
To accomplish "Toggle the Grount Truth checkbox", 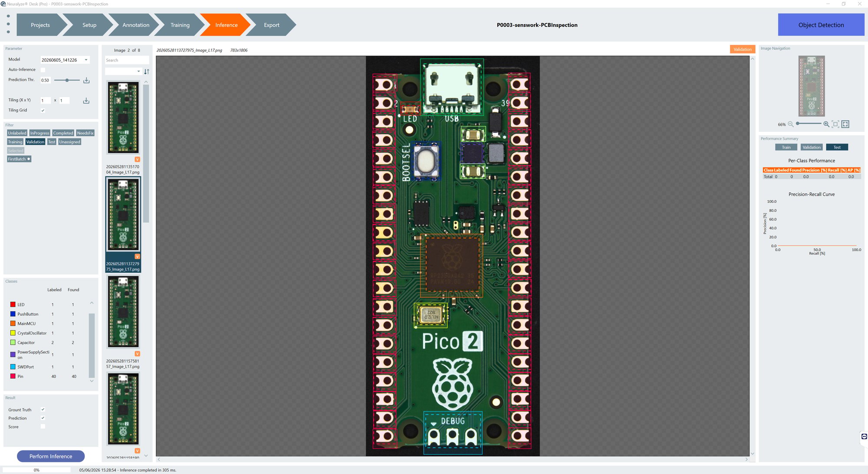I will point(43,409).
